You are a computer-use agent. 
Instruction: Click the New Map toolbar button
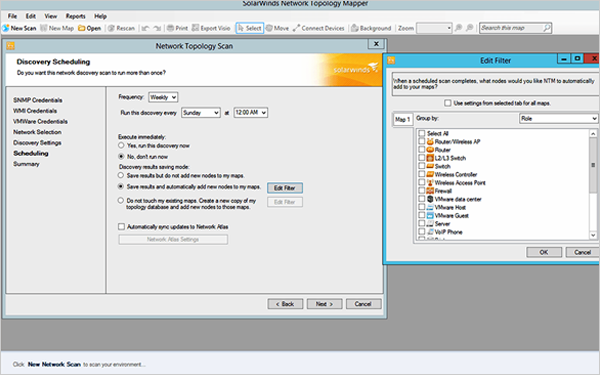(x=57, y=28)
